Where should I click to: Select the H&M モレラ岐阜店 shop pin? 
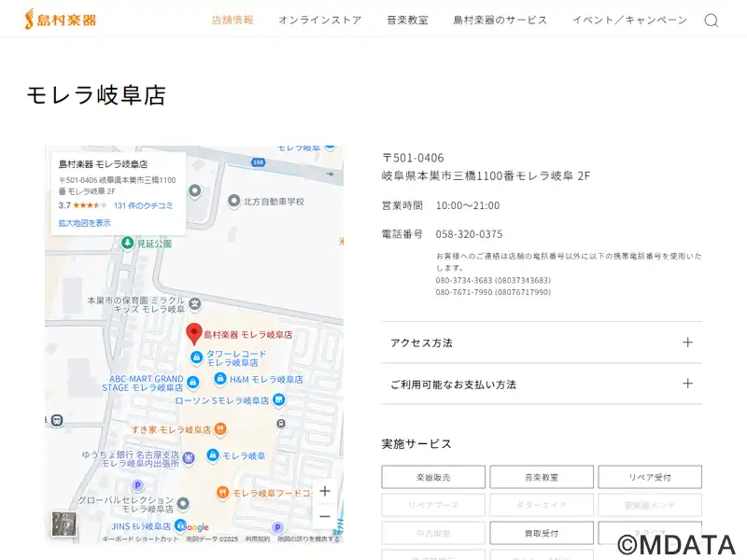click(220, 379)
